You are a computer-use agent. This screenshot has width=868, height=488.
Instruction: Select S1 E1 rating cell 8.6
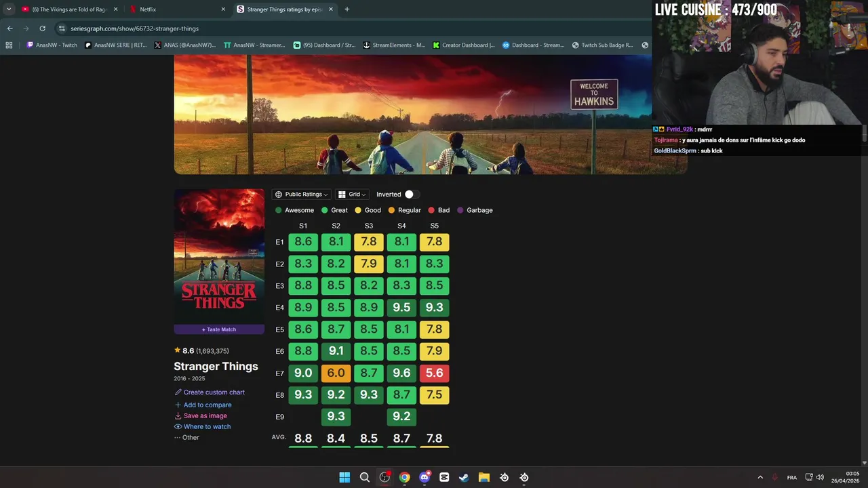point(303,242)
